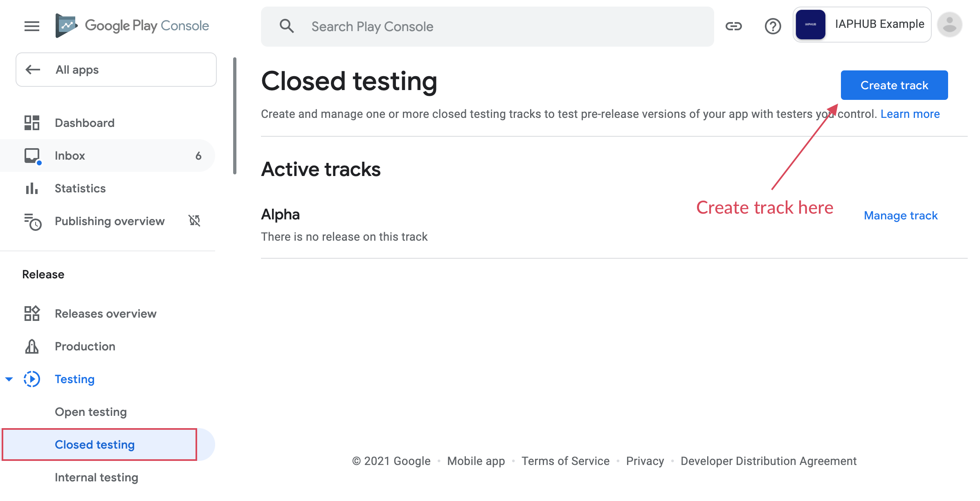Screen dimensions: 980x501
Task: Click the Statistics bar chart icon
Action: point(32,188)
